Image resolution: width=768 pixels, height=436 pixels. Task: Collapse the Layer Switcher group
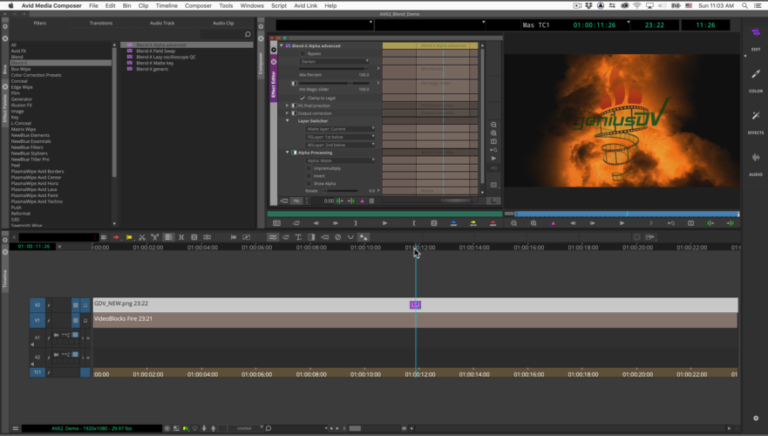(288, 121)
